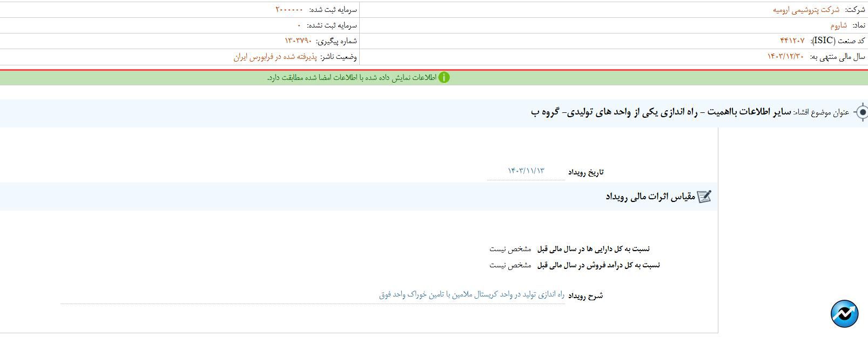Viewport: 868px width, 337px height.
Task: Click the round blue chart logo icon
Action: pyautogui.click(x=844, y=314)
